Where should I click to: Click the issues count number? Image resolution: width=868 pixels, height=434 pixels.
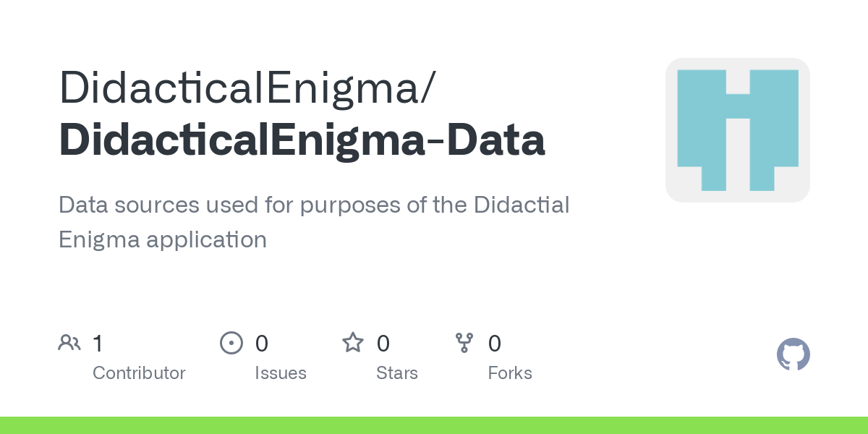[262, 343]
